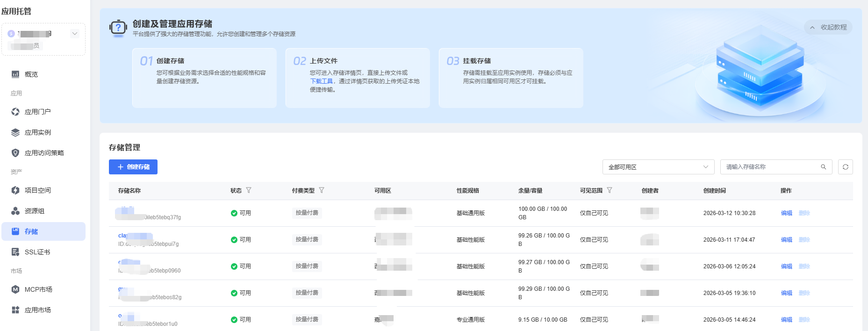Click the refresh icon beside search box
The image size is (868, 331).
coord(845,167)
